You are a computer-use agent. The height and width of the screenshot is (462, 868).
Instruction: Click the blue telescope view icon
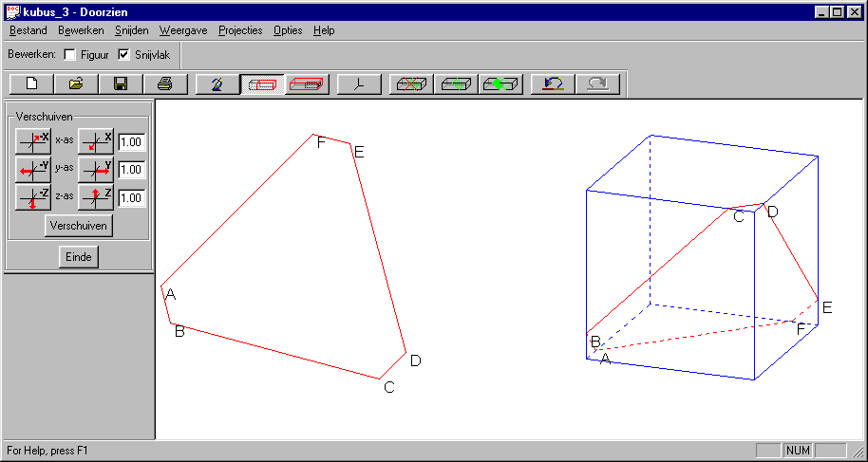coord(218,84)
